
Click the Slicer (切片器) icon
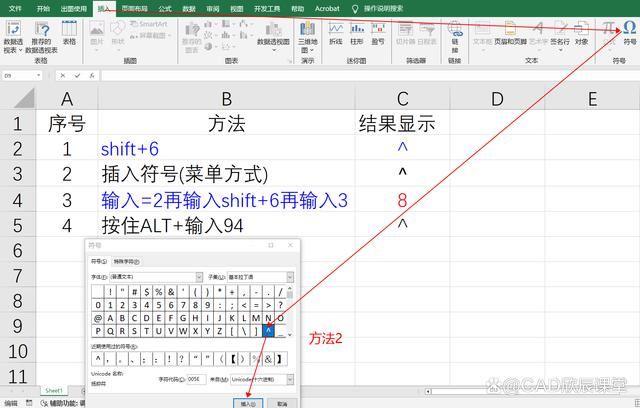(405, 33)
